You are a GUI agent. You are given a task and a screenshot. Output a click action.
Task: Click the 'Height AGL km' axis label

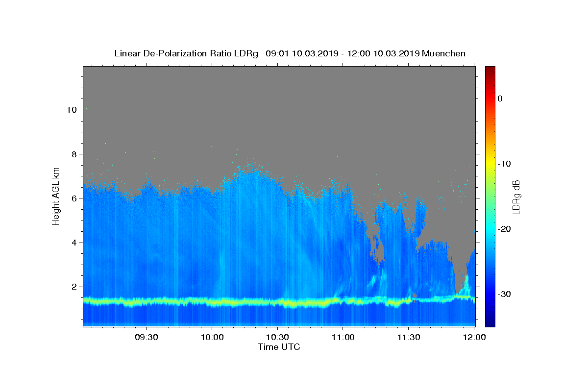coord(56,196)
